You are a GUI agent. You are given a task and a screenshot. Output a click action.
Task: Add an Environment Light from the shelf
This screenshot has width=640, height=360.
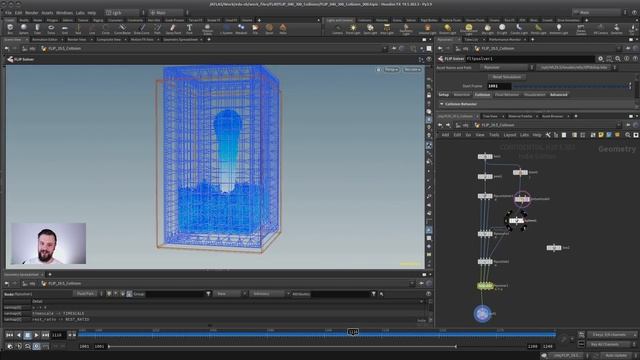click(469, 29)
